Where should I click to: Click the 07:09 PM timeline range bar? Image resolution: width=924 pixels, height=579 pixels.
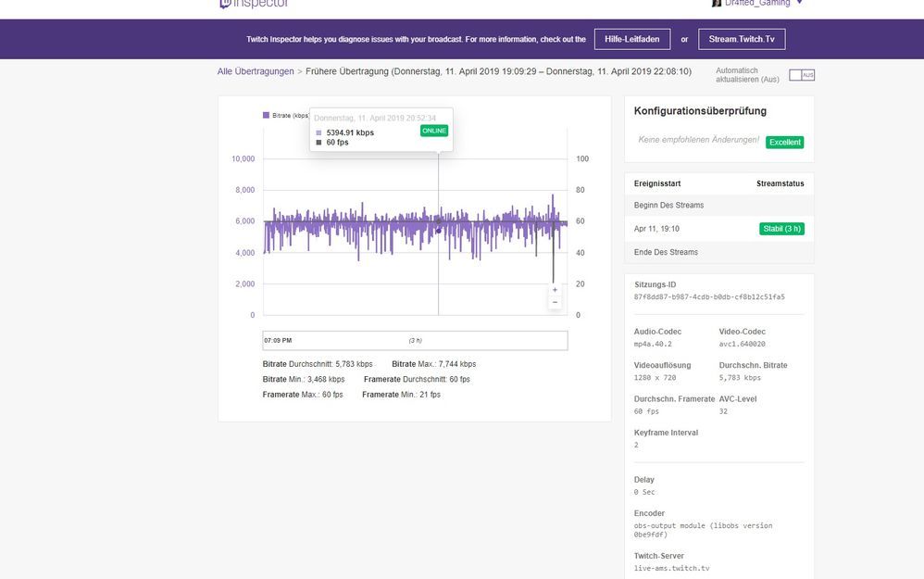278,339
